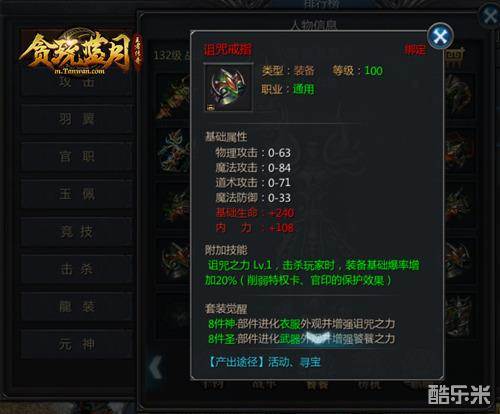Click the third left-column equipment slot
The width and height of the screenshot is (500, 414).
pos(173,205)
